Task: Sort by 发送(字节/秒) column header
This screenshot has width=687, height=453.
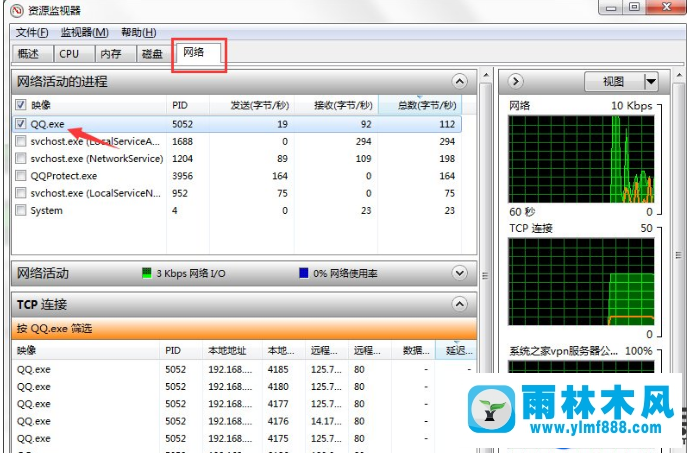Action: pyautogui.click(x=252, y=105)
